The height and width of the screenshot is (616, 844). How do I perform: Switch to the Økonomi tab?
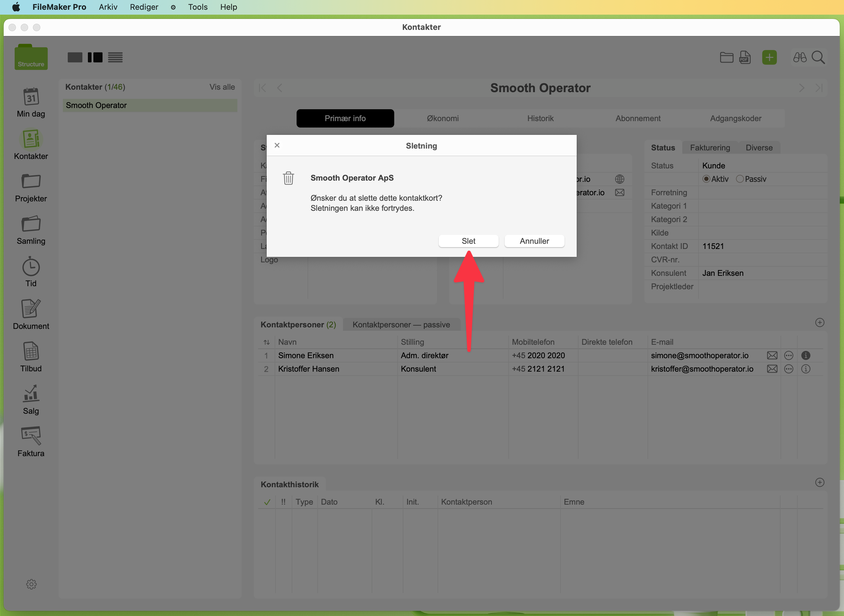tap(443, 118)
